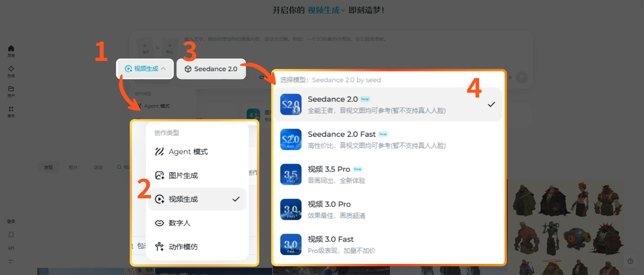
Task: Choose 动作模仿 in the creation type menu
Action: (x=197, y=247)
